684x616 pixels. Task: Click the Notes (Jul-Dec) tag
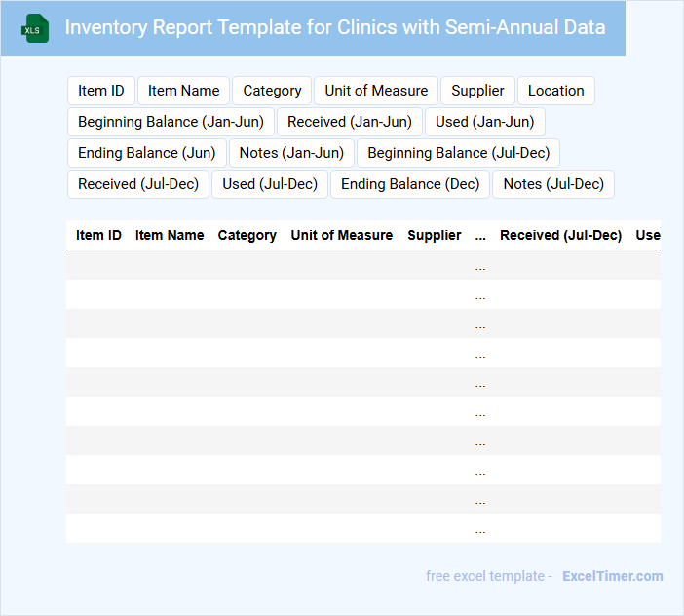pyautogui.click(x=553, y=184)
